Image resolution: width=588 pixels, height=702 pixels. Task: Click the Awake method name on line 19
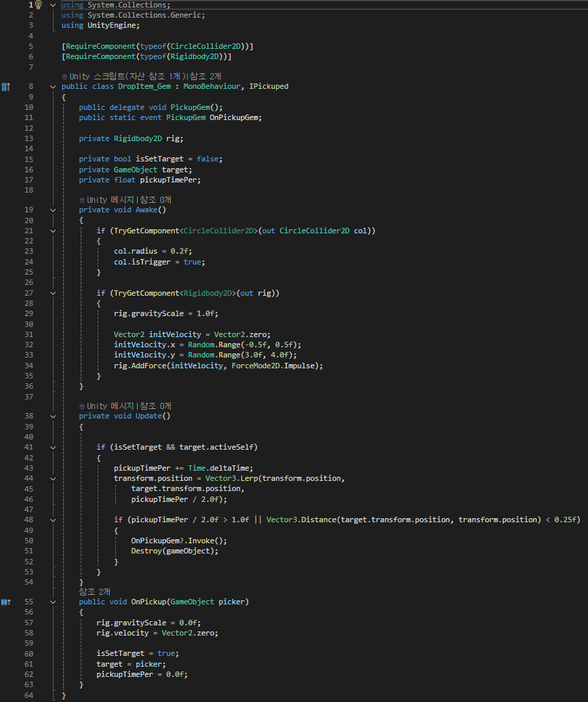146,210
